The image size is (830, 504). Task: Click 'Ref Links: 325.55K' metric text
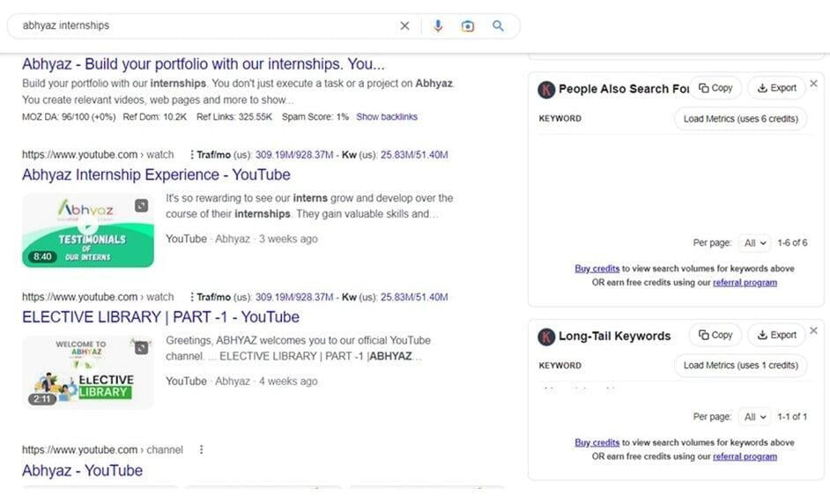click(234, 116)
